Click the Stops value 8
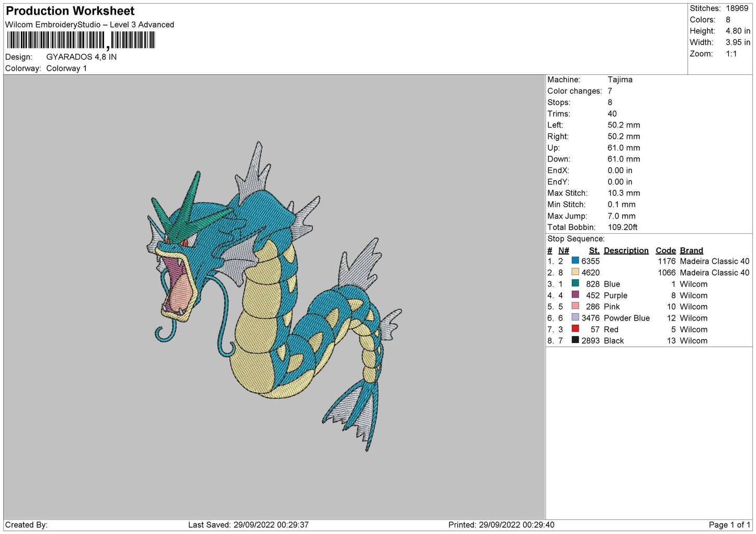Image resolution: width=756 pixels, height=534 pixels. click(x=610, y=103)
